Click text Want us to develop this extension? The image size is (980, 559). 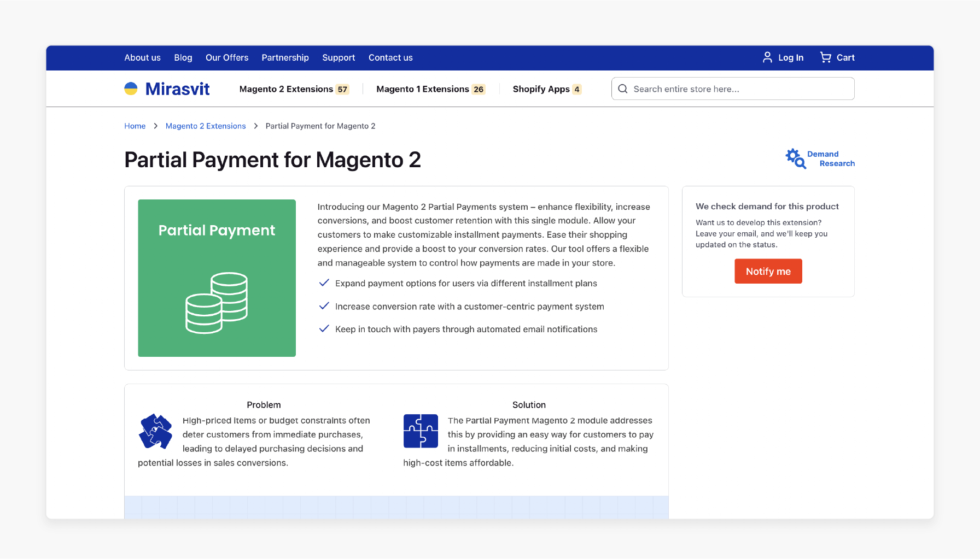pos(759,222)
